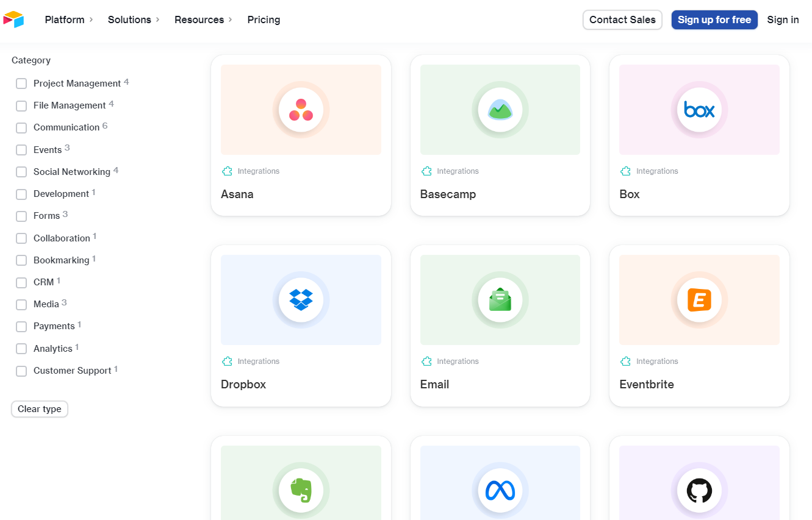Open the Dropbox card title
This screenshot has width=812, height=520.
[243, 385]
